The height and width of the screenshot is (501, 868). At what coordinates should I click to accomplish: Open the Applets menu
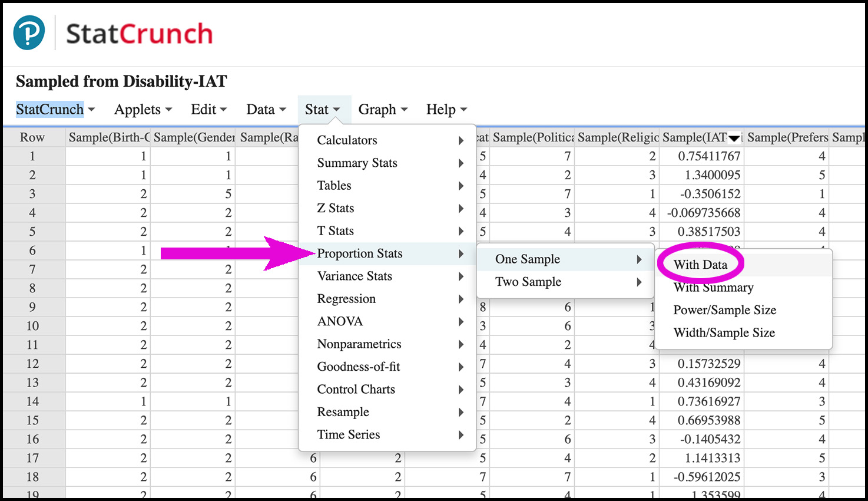pyautogui.click(x=143, y=110)
